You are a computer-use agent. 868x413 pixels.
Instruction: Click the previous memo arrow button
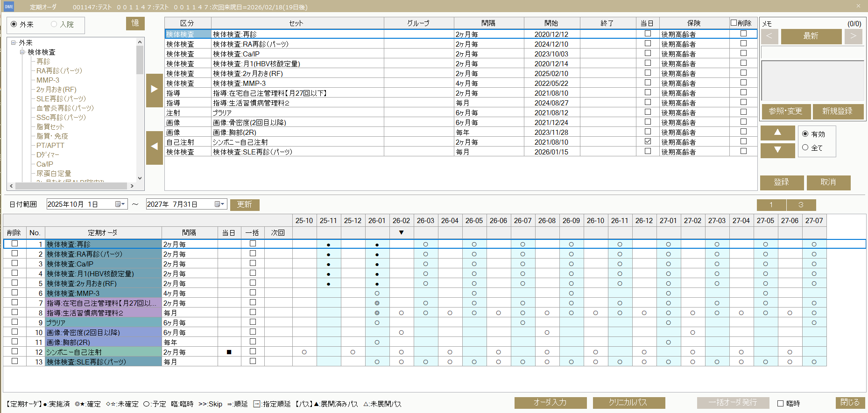769,36
